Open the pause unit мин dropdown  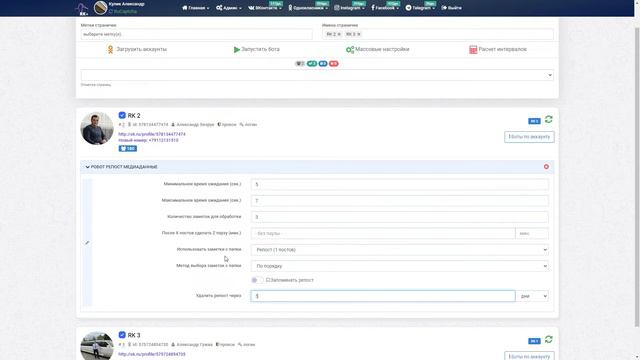[532, 233]
